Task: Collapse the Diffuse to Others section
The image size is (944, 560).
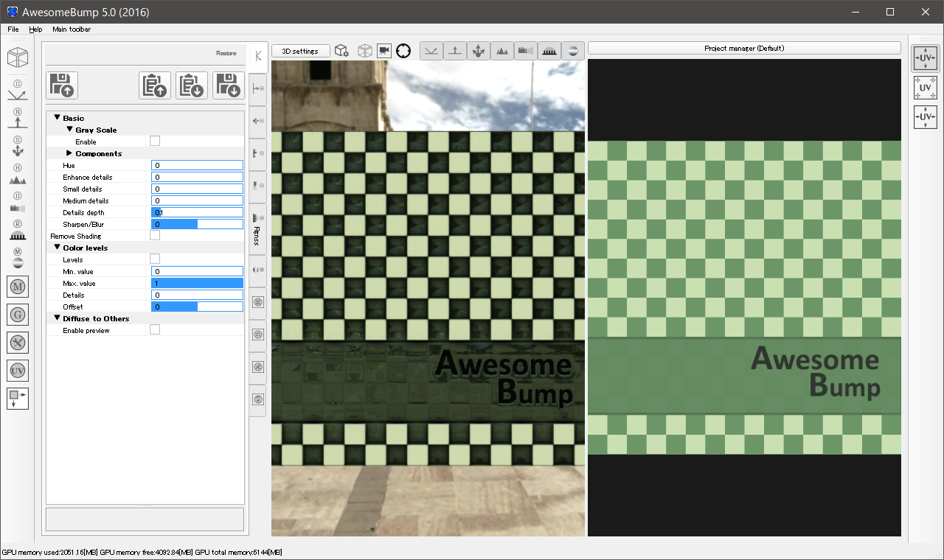Action: point(57,318)
